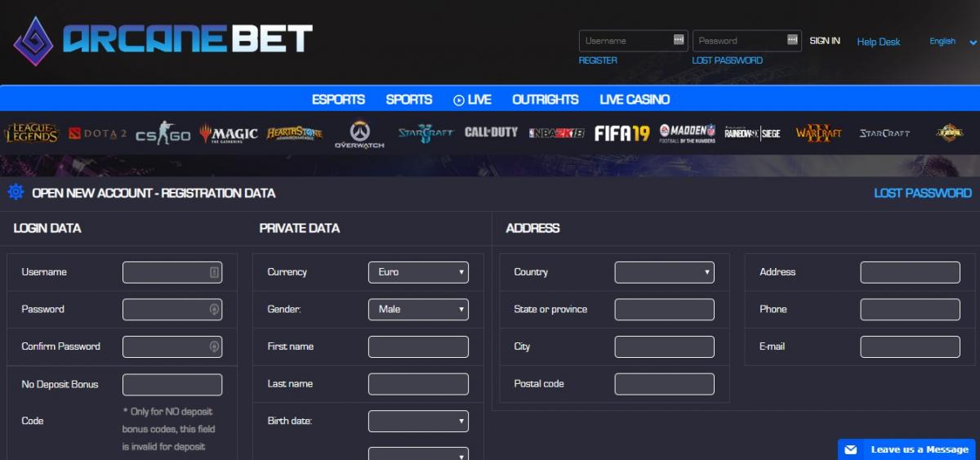Select the Call of Duty icon
This screenshot has width=980, height=460.
coord(491,132)
